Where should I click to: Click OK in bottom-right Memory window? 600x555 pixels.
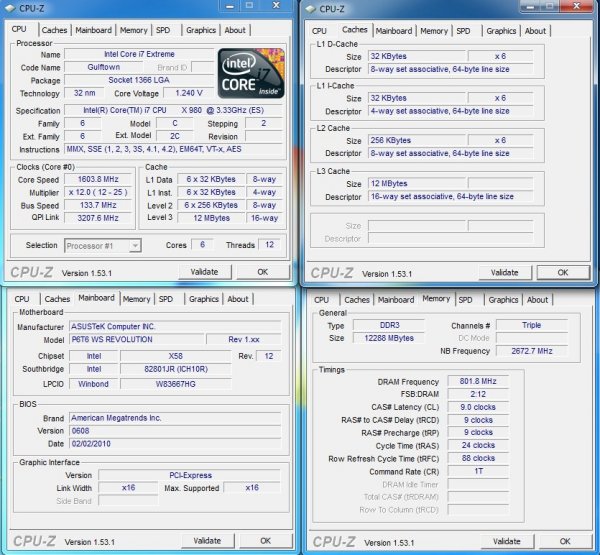pos(565,542)
